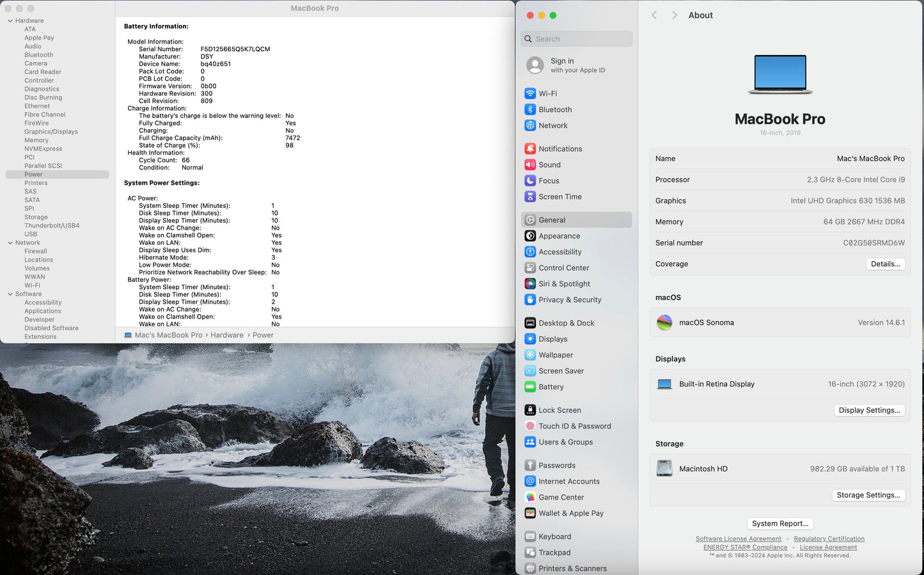Collapse the Software tree section
Image resolution: width=924 pixels, height=575 pixels.
coord(10,294)
